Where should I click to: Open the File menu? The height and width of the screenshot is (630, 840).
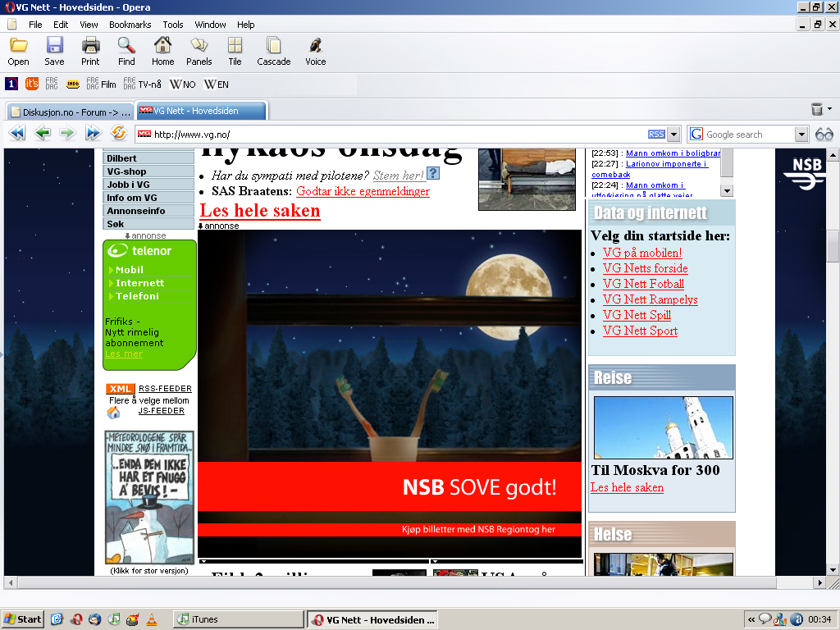(x=35, y=25)
